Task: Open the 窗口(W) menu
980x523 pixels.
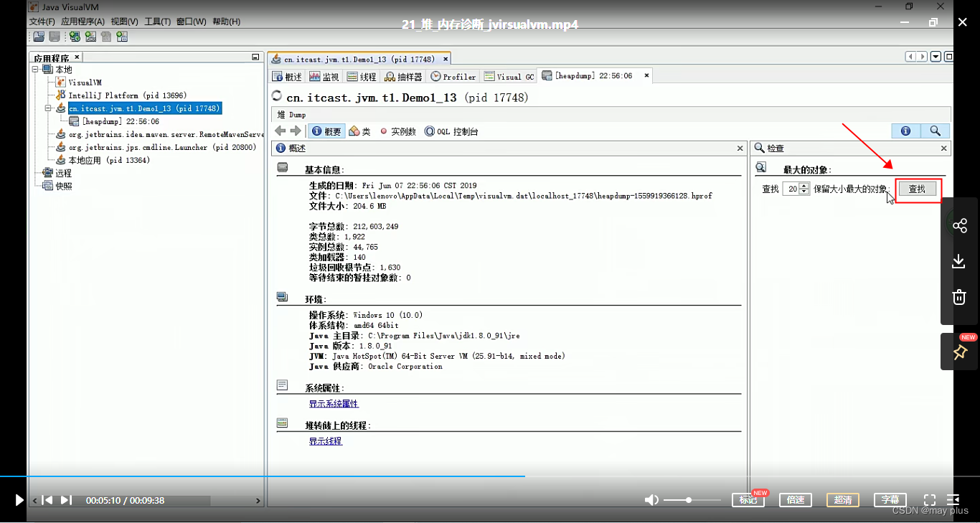Action: (192, 22)
